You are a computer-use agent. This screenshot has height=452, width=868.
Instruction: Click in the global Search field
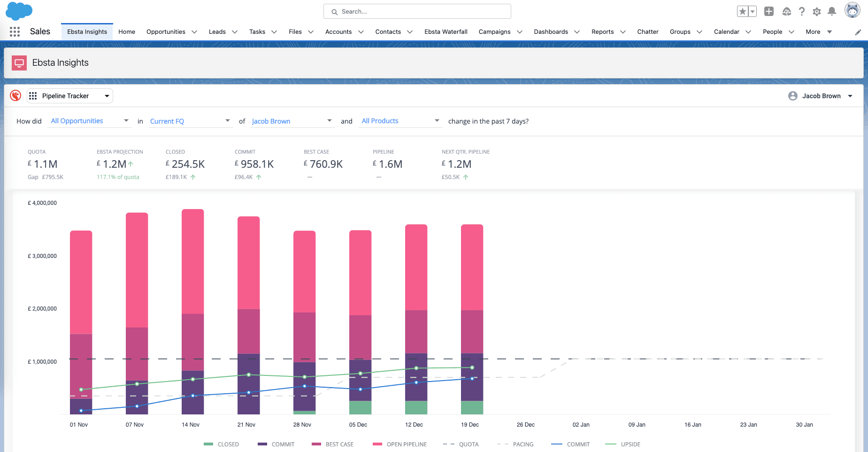click(x=417, y=11)
